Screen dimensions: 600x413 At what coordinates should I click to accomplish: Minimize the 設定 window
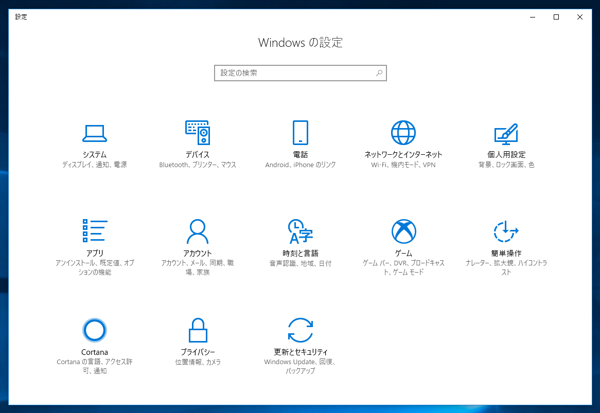(533, 17)
